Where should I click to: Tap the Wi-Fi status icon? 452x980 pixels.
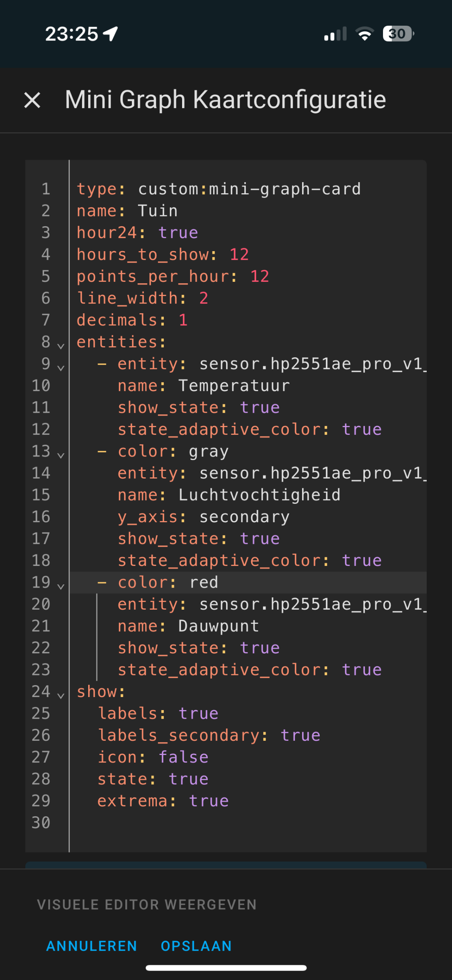point(365,34)
